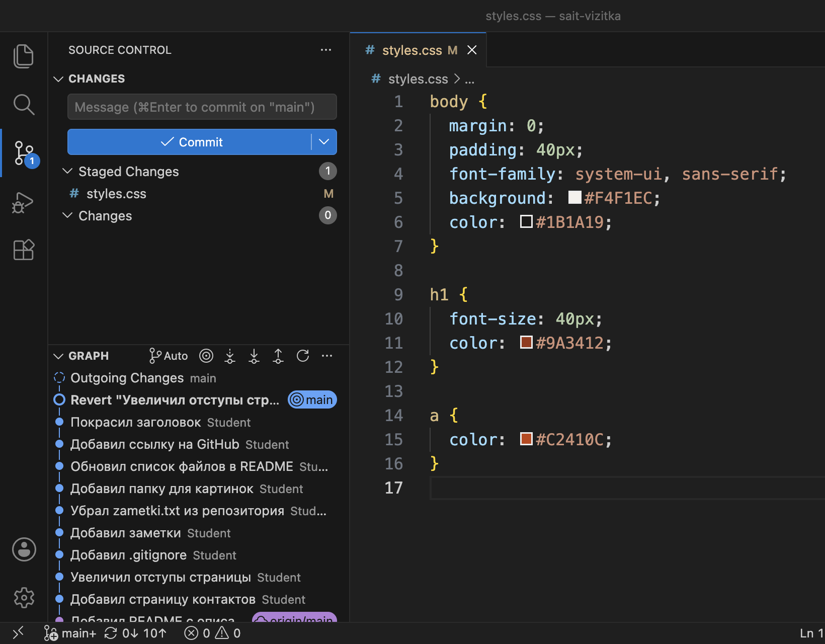Collapse the Changes group
The height and width of the screenshot is (644, 825).
click(67, 216)
